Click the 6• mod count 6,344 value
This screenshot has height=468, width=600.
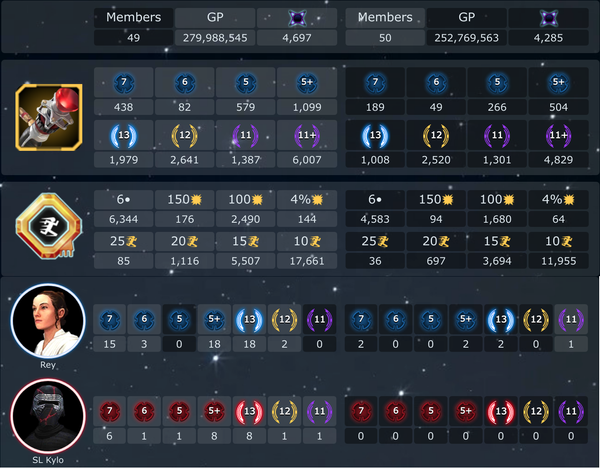(x=123, y=219)
